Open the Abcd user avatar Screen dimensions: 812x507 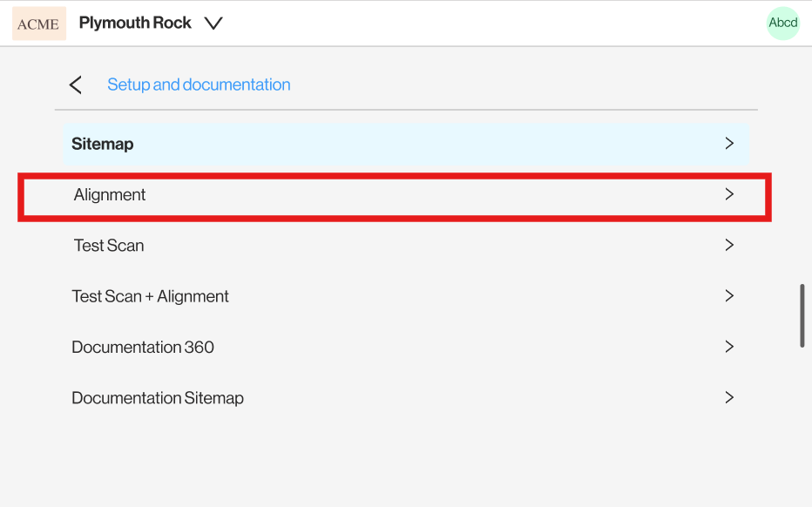(783, 23)
